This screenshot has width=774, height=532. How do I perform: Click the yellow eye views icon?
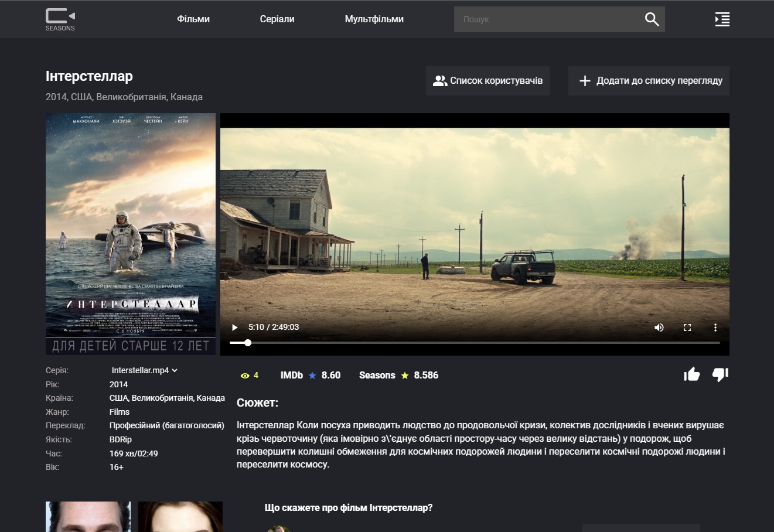[245, 376]
